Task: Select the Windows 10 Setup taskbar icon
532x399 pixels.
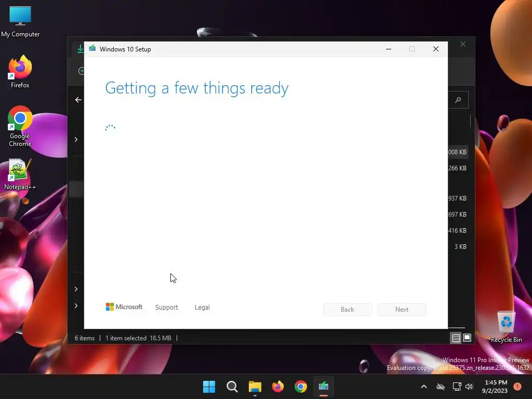Action: [324, 387]
